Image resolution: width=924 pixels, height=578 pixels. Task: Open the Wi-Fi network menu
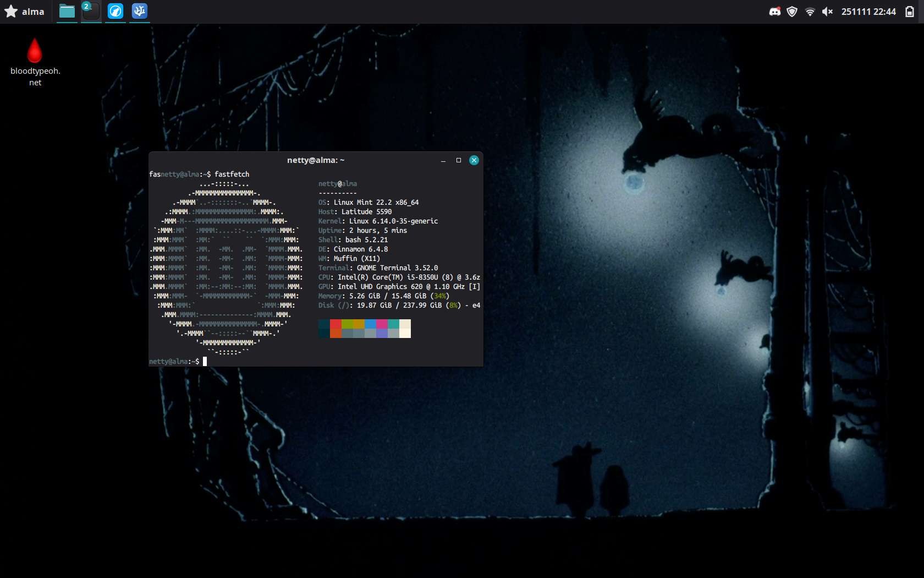click(810, 12)
